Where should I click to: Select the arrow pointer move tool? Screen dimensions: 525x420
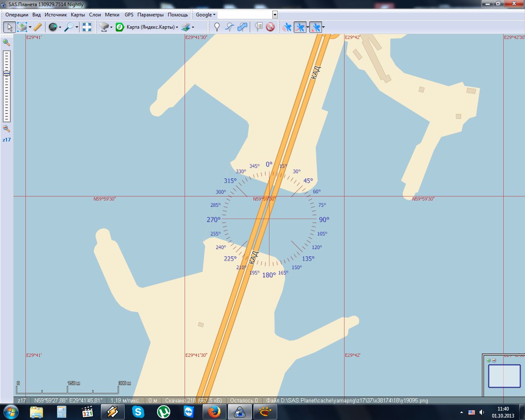pos(9,27)
